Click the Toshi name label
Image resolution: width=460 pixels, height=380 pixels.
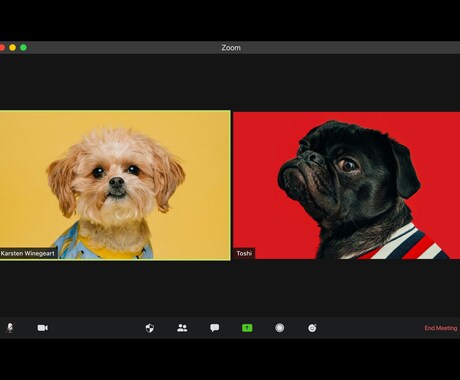coord(244,253)
